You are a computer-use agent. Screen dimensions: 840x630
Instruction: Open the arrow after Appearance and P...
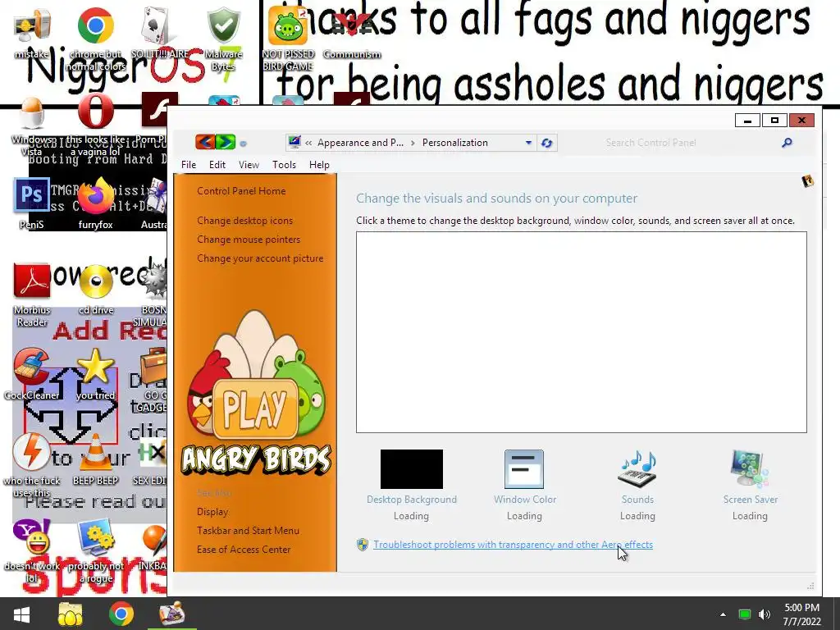(413, 143)
